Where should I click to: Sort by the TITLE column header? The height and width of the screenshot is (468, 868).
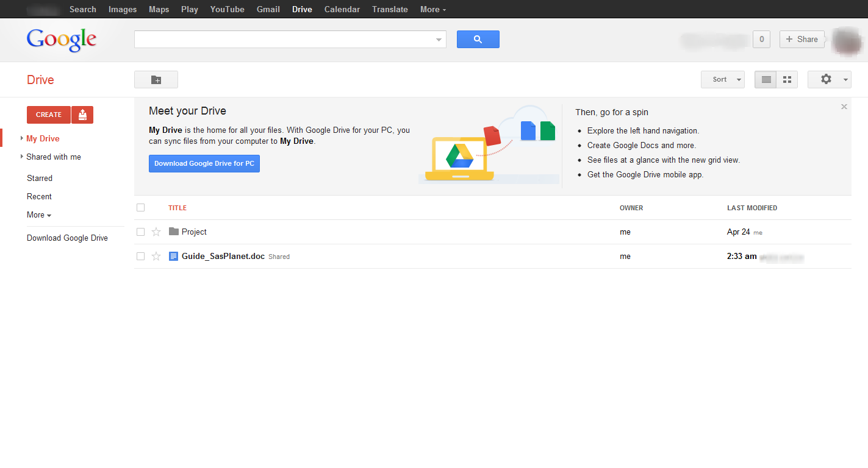click(x=178, y=208)
